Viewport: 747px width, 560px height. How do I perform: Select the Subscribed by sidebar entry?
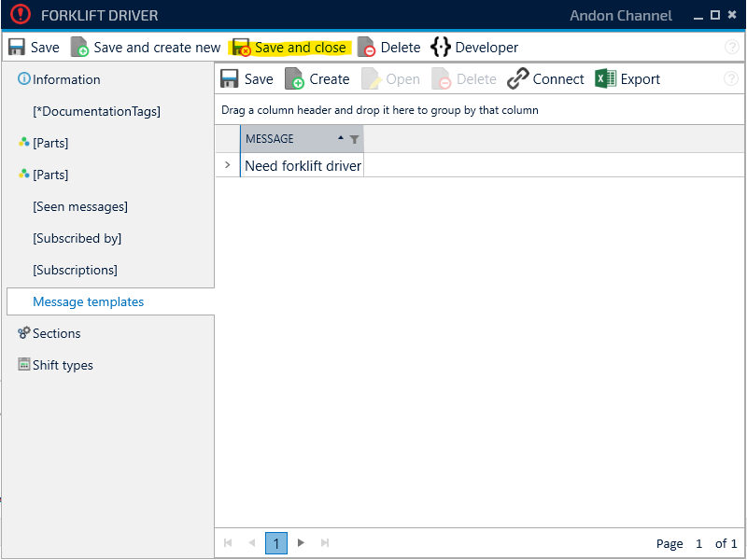click(x=77, y=238)
